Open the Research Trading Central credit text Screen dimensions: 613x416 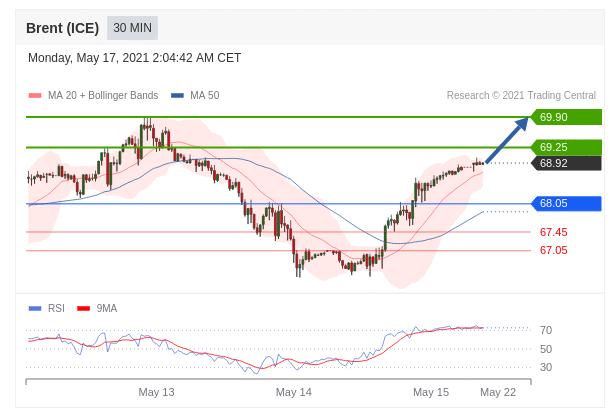point(521,96)
